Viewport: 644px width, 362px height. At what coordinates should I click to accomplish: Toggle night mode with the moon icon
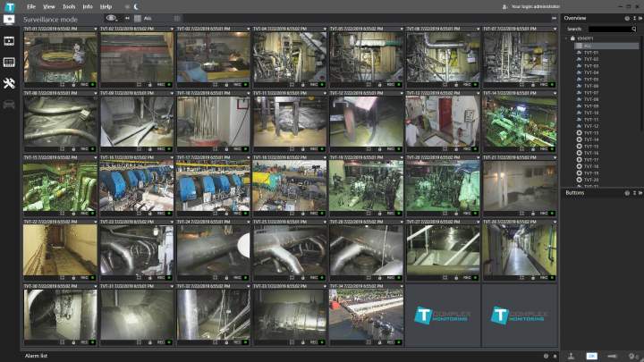(136, 6)
